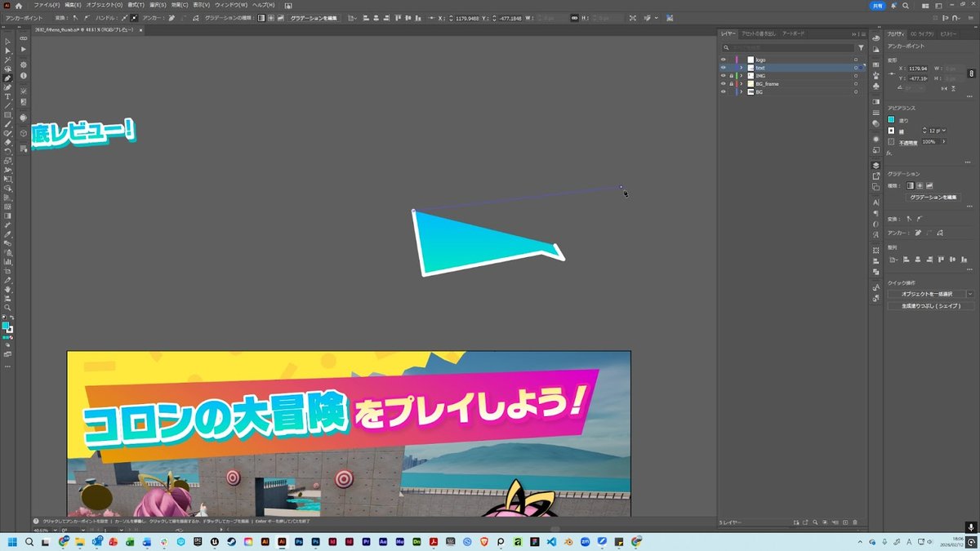980x551 pixels.
Task: Expand the BG_frame layer contents
Action: pyautogui.click(x=741, y=84)
